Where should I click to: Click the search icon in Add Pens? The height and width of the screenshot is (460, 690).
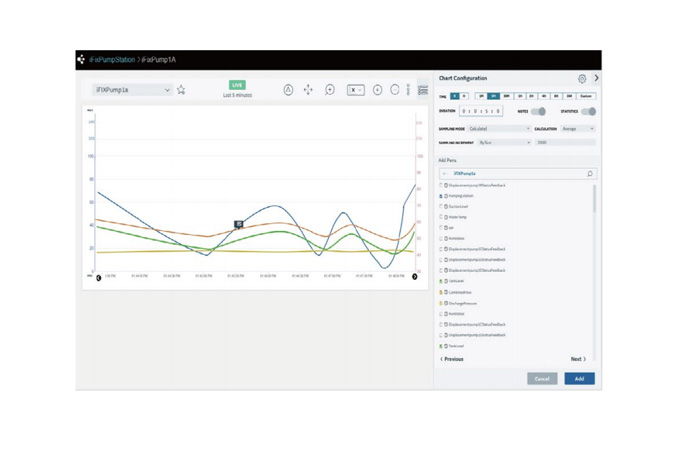590,174
